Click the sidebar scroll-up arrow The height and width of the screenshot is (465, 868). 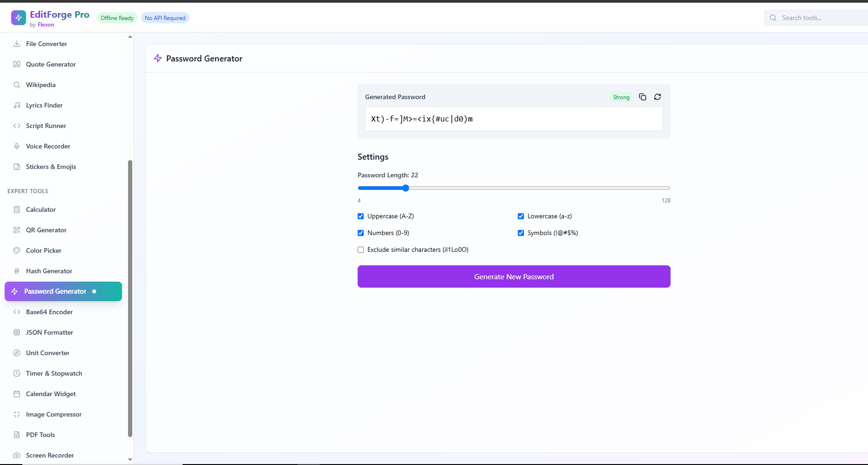130,36
